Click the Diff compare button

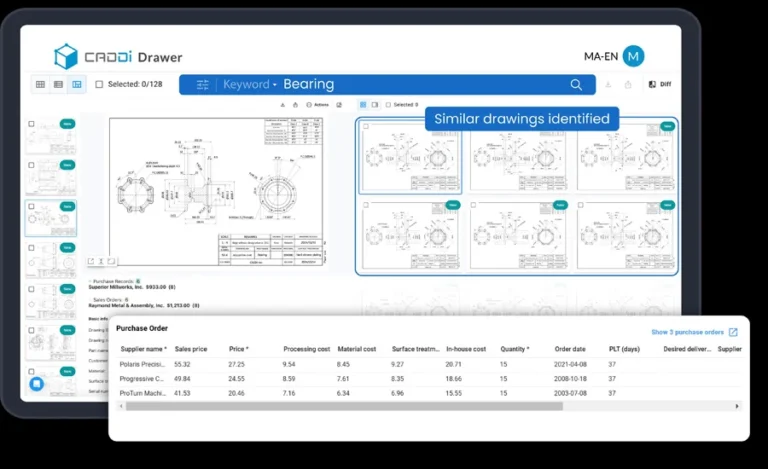point(660,84)
